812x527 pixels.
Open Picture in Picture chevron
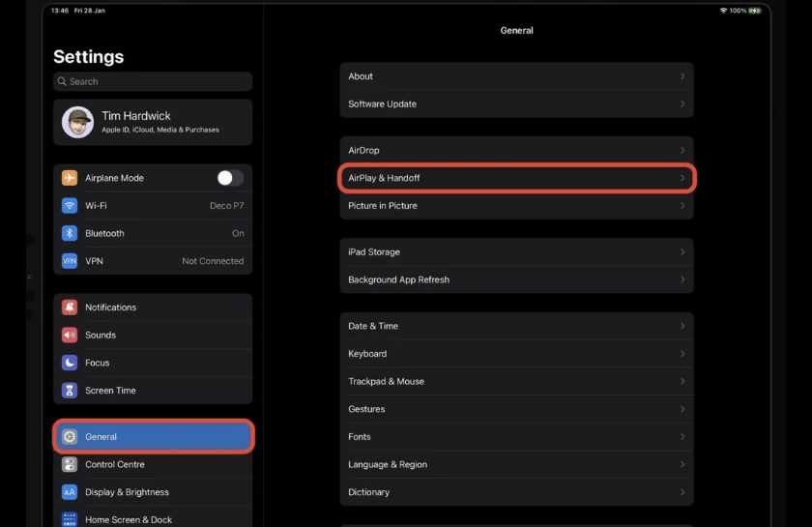682,206
